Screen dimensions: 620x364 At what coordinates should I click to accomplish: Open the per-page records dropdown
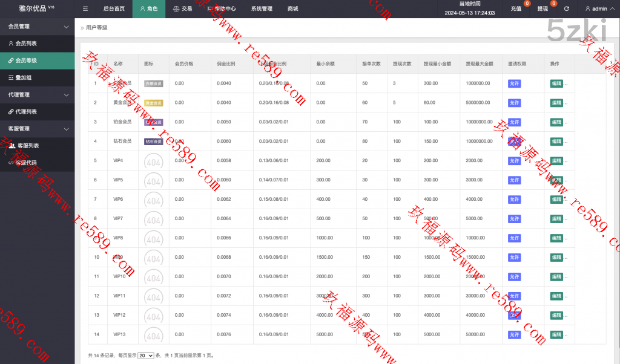pos(146,356)
